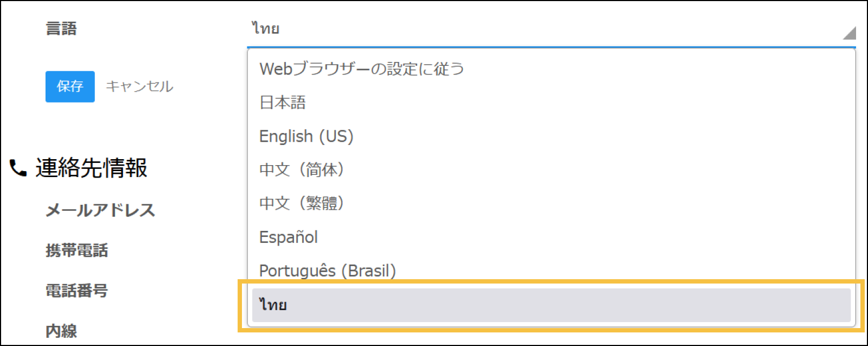Open the 言語 combo box field
868x346 pixels.
(542, 28)
